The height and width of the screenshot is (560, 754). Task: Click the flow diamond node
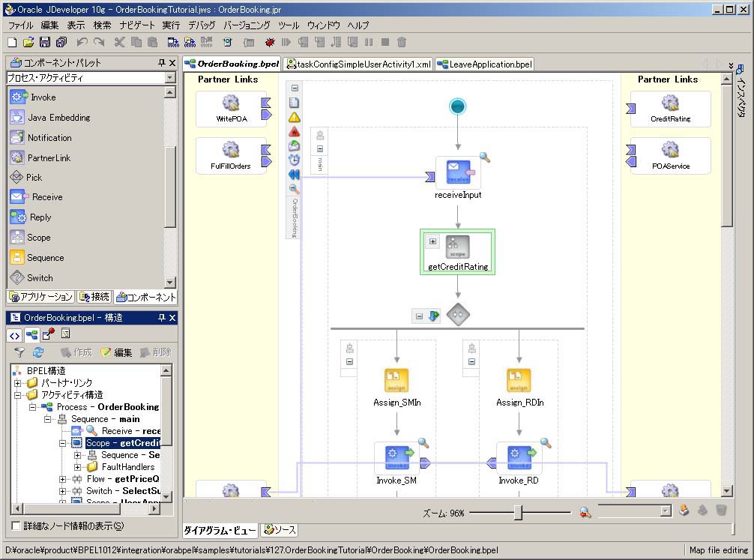click(x=458, y=315)
